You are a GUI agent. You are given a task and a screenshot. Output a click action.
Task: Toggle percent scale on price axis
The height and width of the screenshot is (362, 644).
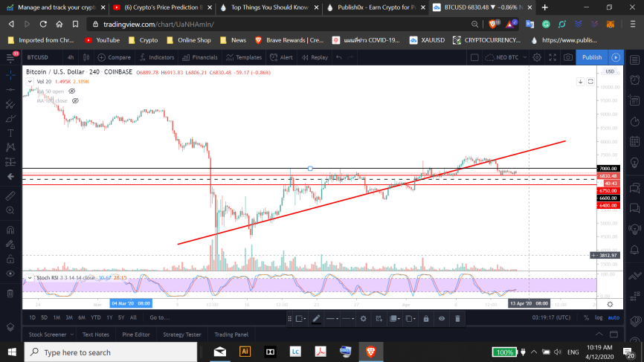pyautogui.click(x=586, y=317)
